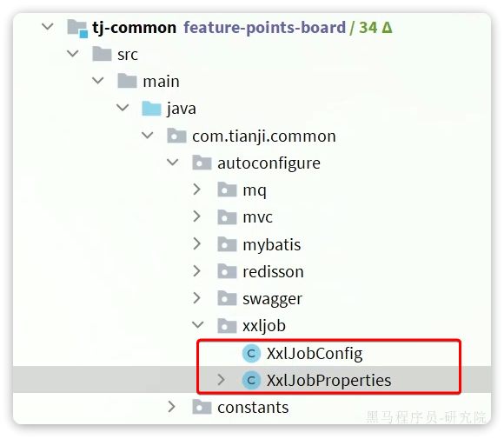Click the mybatis package icon

pos(228,244)
